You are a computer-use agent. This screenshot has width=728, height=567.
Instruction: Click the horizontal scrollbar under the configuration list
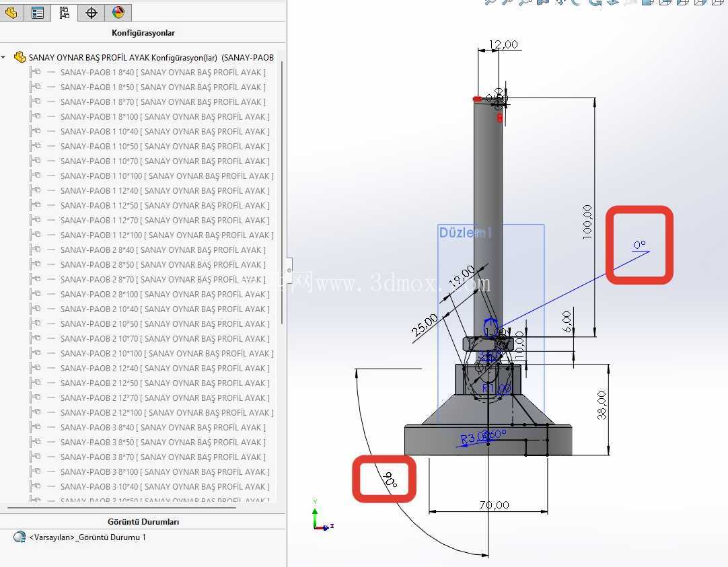(x=122, y=508)
